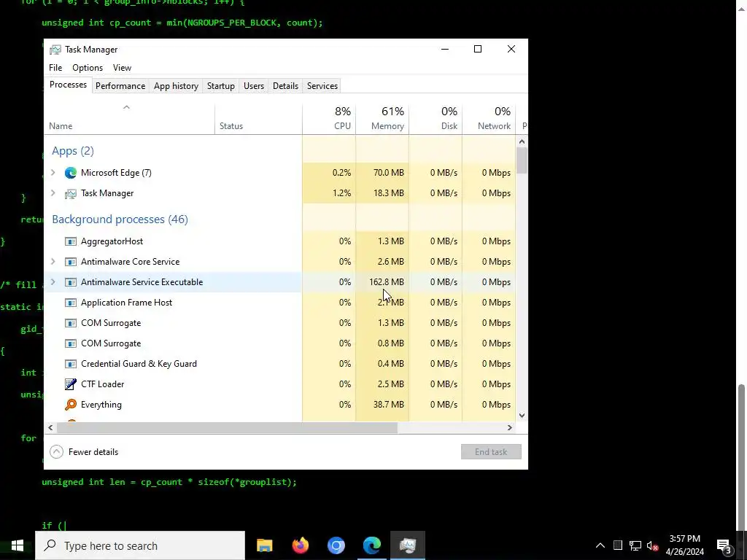Click the Antimalware Service Executable icon
The image size is (747, 560).
coord(71,282)
